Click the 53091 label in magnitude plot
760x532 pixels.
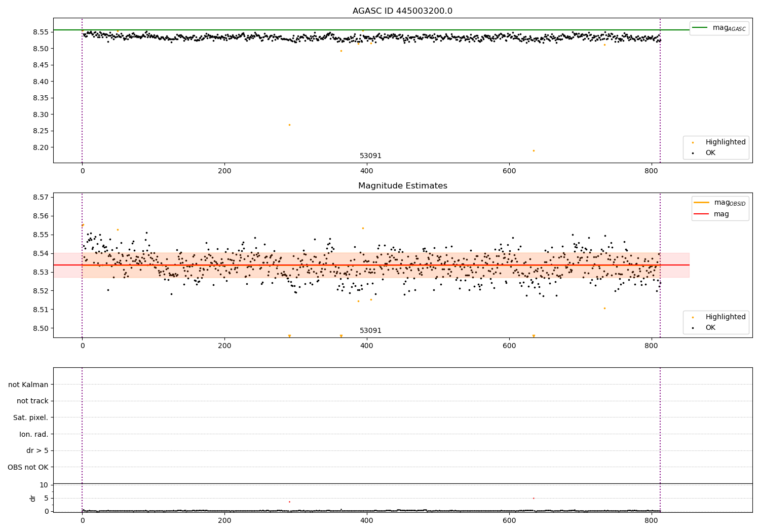tap(370, 331)
